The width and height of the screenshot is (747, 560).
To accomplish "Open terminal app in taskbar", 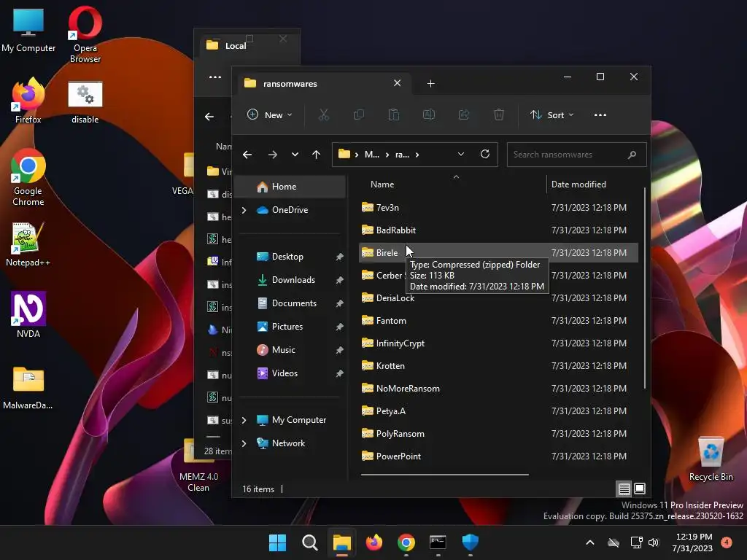I will (438, 542).
